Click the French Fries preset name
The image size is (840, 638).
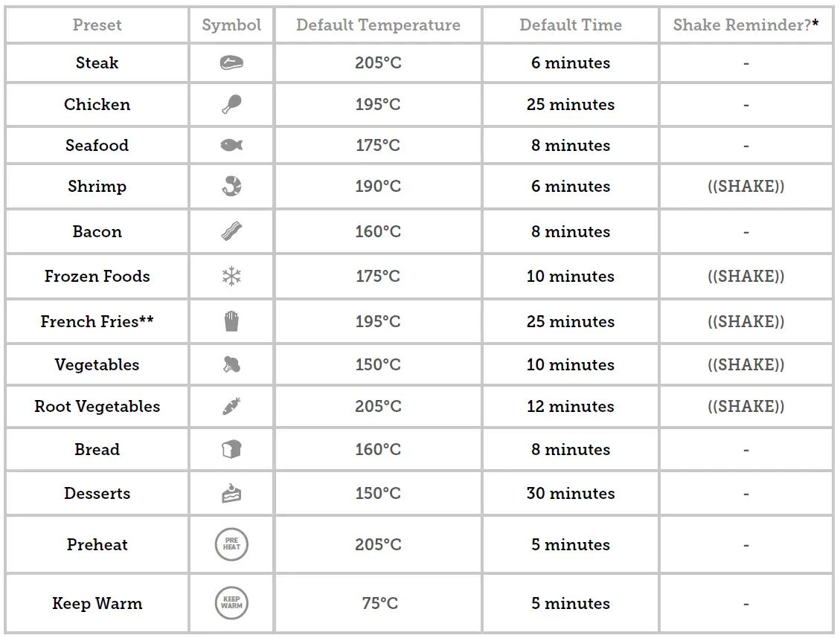pyautogui.click(x=97, y=321)
